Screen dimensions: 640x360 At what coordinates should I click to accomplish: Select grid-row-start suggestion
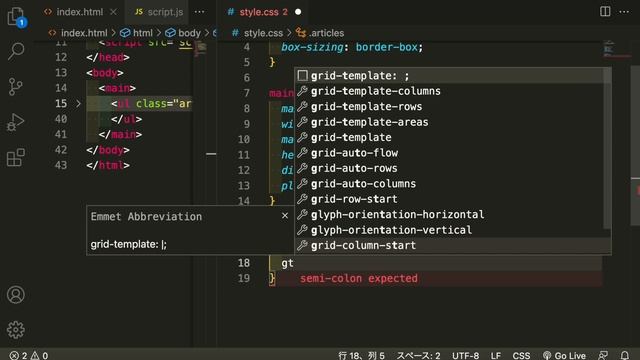click(x=449, y=199)
